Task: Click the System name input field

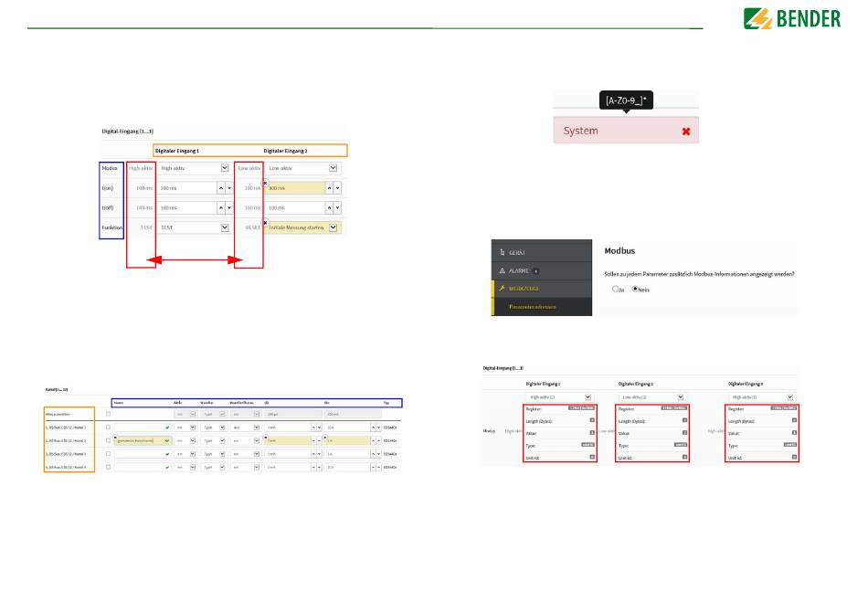Action: click(626, 131)
